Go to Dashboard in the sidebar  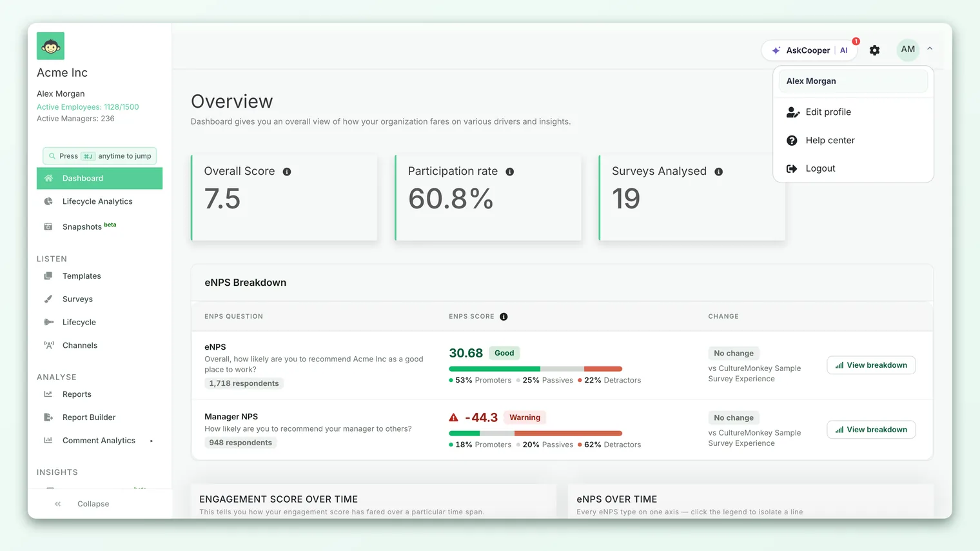pyautogui.click(x=99, y=178)
